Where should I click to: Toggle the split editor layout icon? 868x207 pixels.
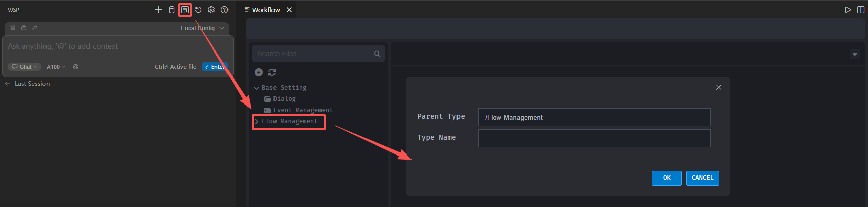point(861,10)
